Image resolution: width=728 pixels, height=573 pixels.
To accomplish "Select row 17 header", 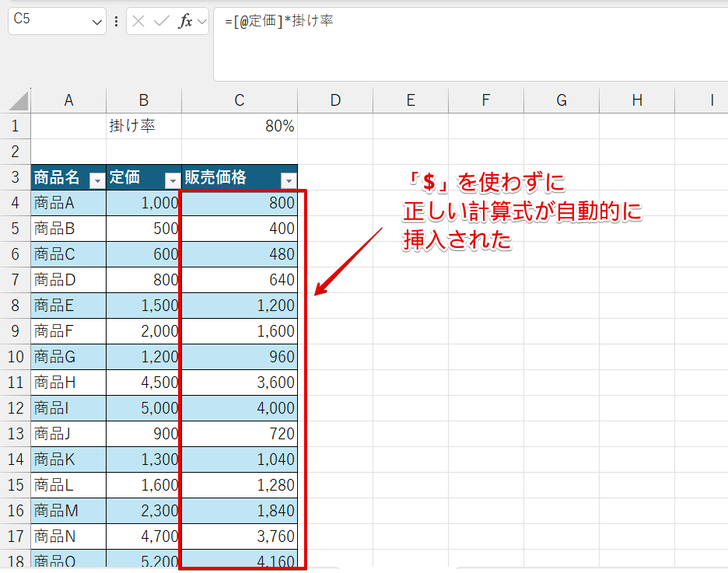I will pyautogui.click(x=16, y=536).
